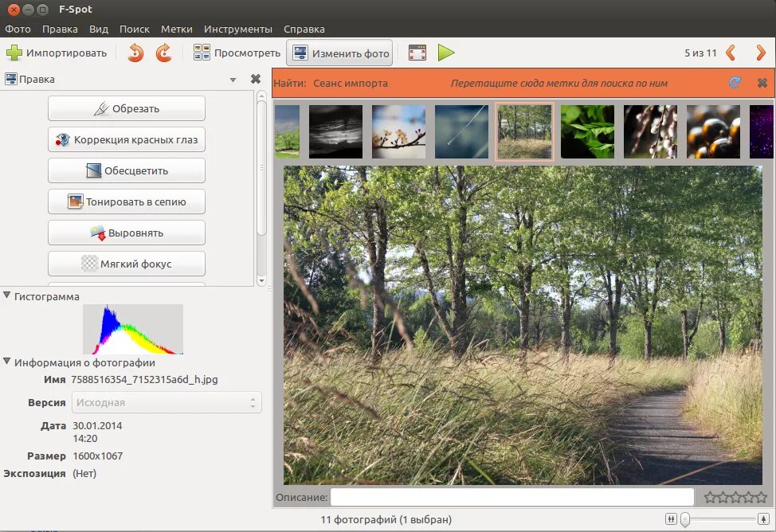Open the Метки menu
776x532 pixels.
point(177,29)
